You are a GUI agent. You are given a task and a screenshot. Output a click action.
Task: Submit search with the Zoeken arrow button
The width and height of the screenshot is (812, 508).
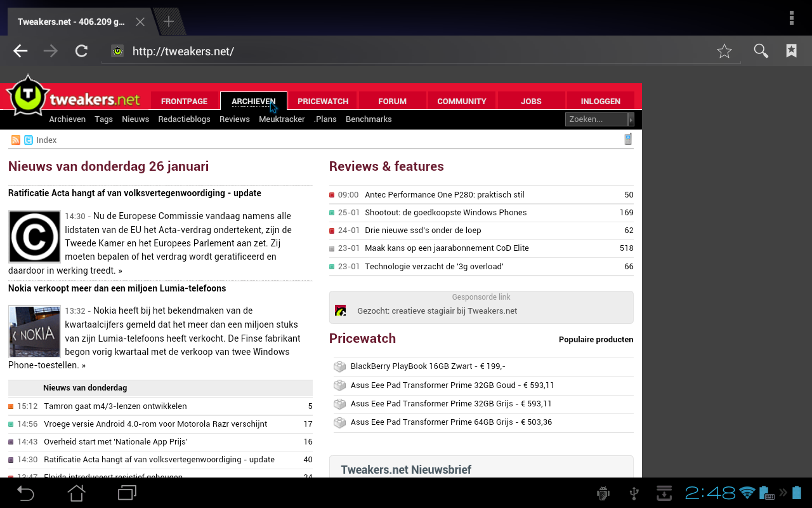tap(631, 119)
